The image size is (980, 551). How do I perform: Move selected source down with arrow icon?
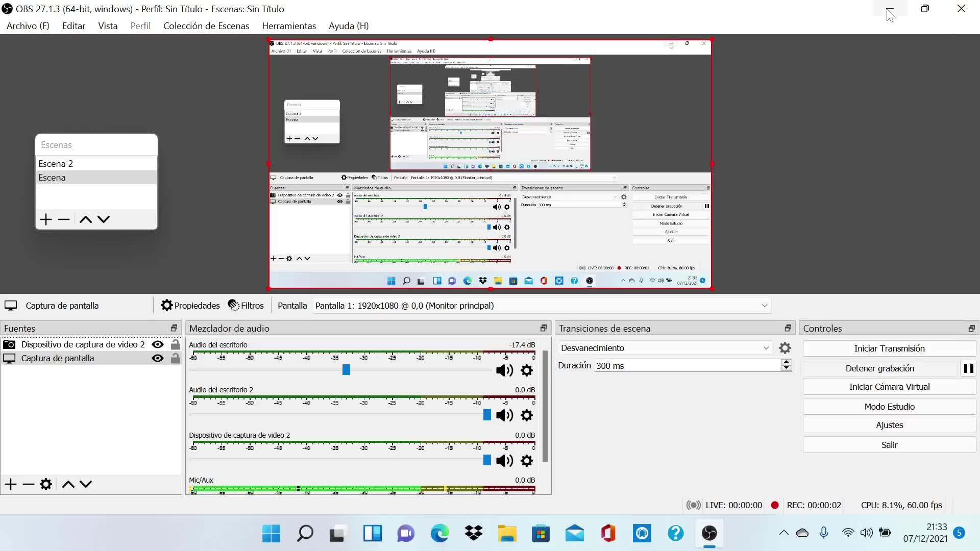(86, 484)
